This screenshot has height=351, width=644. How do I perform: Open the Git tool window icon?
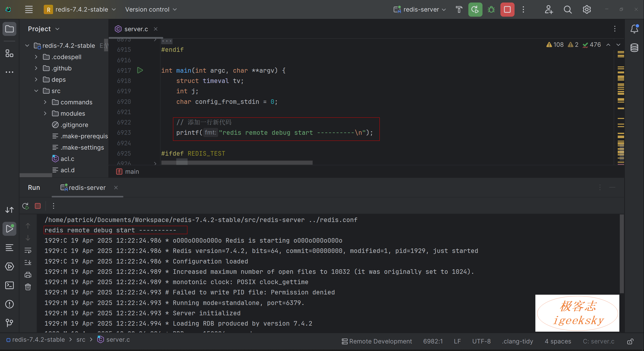pyautogui.click(x=9, y=323)
